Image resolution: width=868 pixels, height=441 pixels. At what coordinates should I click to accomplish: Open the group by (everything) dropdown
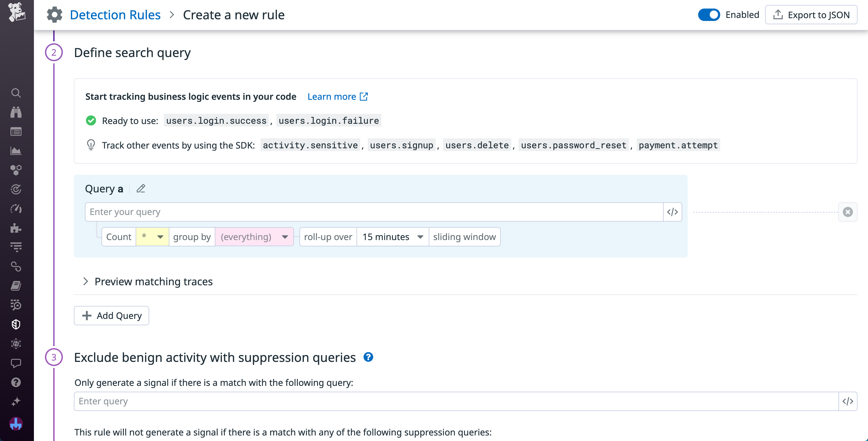(254, 237)
